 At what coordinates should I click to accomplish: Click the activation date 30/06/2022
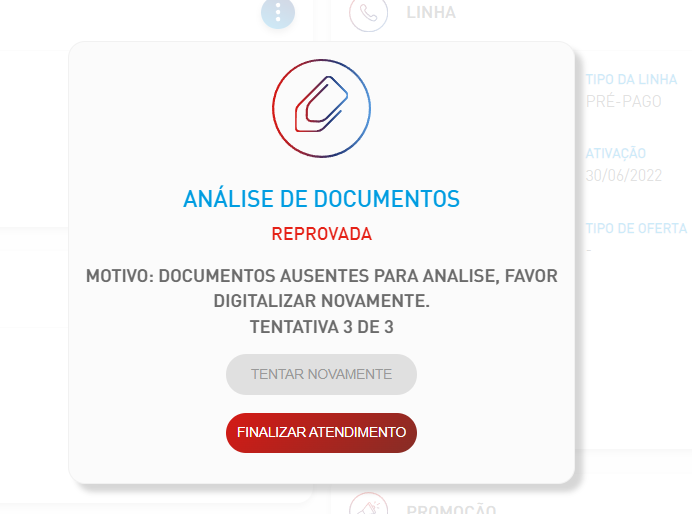click(x=624, y=176)
